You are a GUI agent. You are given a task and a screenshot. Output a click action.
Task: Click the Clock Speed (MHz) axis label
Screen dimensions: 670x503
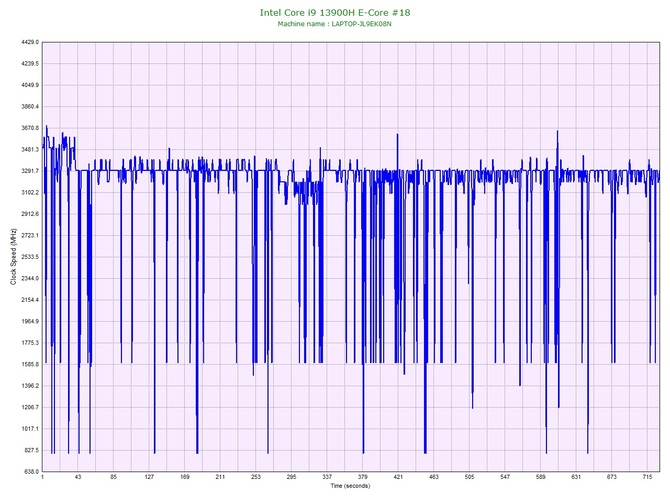click(x=12, y=257)
